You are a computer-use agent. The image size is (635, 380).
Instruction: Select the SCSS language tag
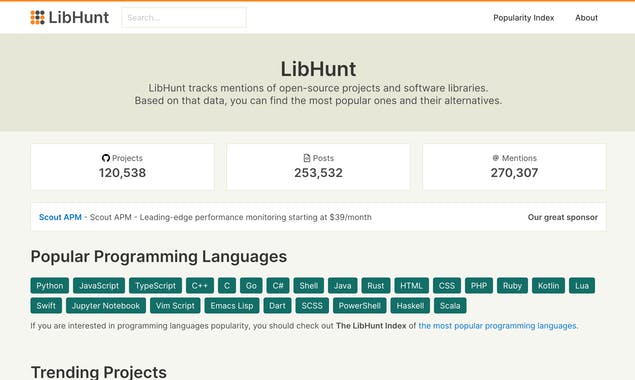pos(312,305)
